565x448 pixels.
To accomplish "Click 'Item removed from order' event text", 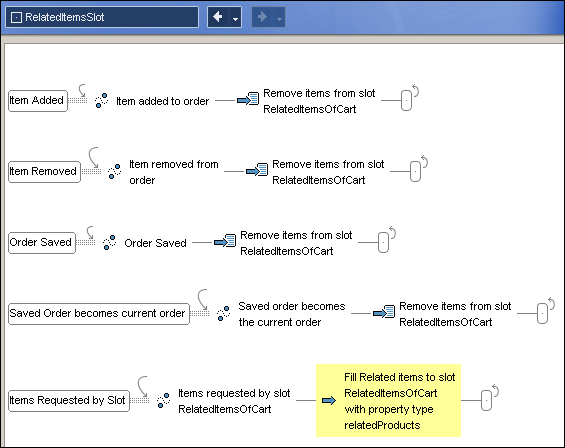I will pos(174,172).
